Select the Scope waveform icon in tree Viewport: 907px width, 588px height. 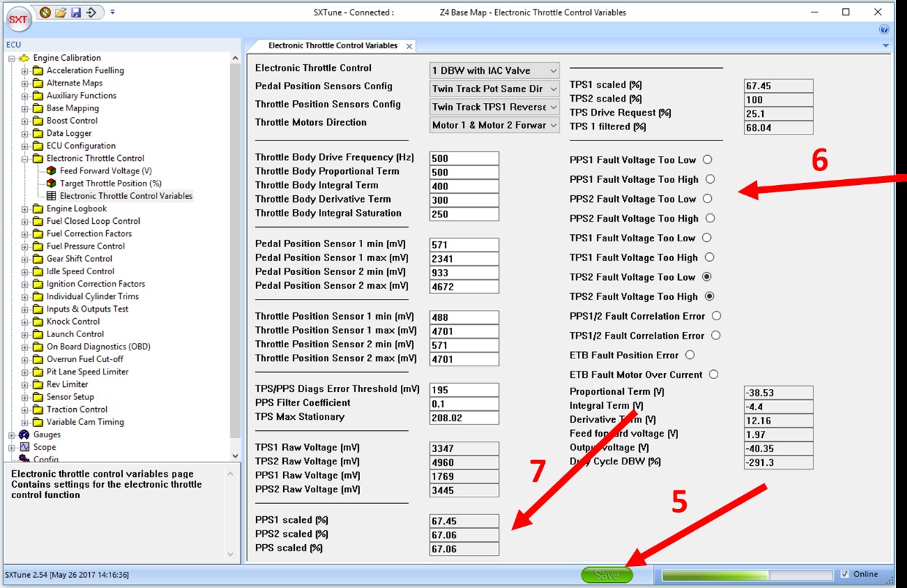(x=24, y=447)
